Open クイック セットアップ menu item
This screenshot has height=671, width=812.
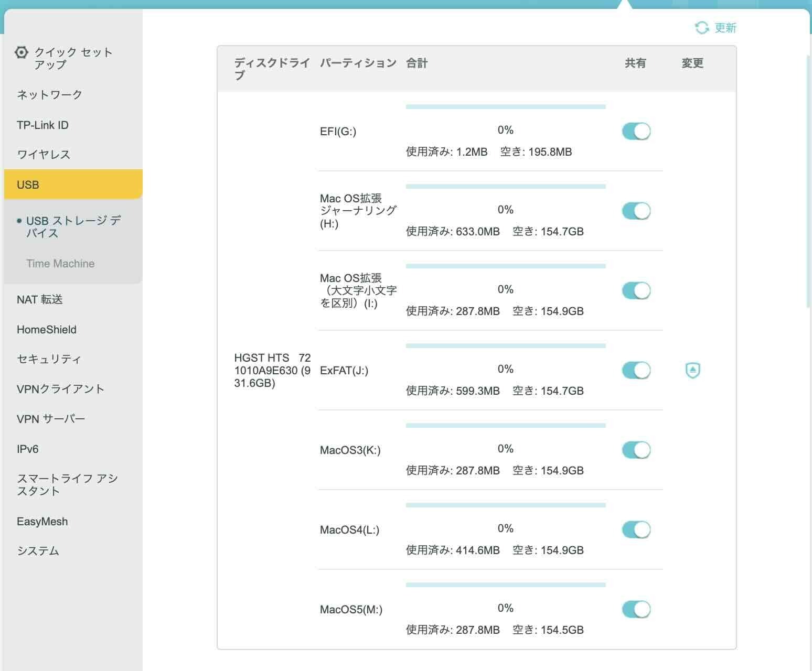tap(73, 58)
